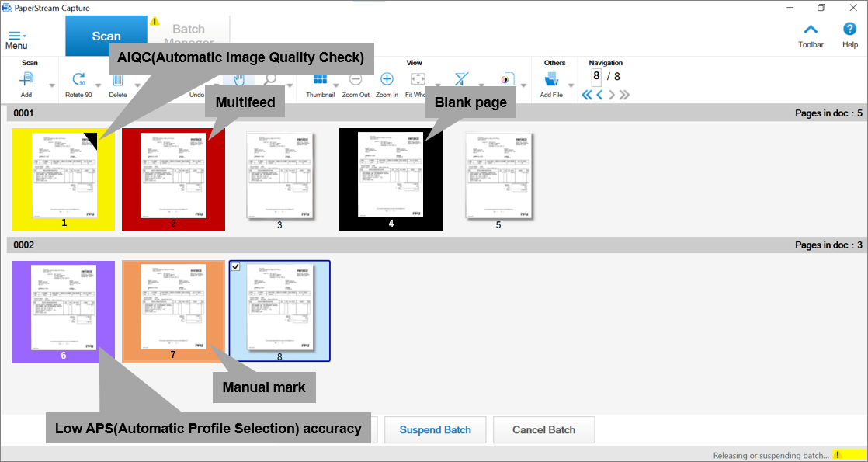Screen dimensions: 868x462
Task: Click the Delete trash icon
Action: pyautogui.click(x=118, y=80)
